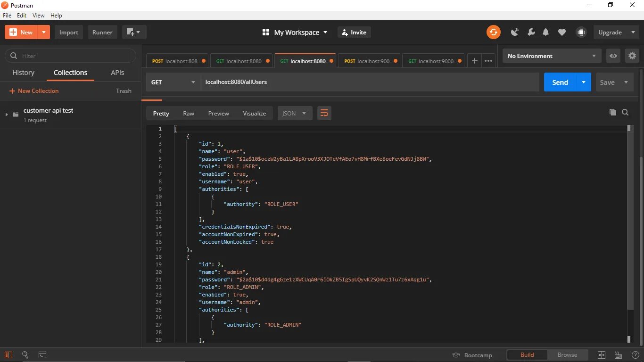
Task: Switch to two pane view icon
Action: [602, 355]
